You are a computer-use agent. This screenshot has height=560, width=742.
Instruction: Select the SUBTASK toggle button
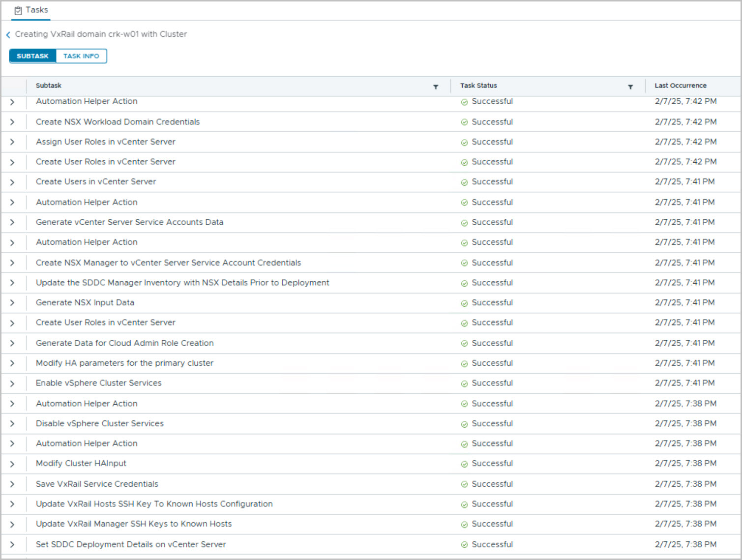(32, 56)
